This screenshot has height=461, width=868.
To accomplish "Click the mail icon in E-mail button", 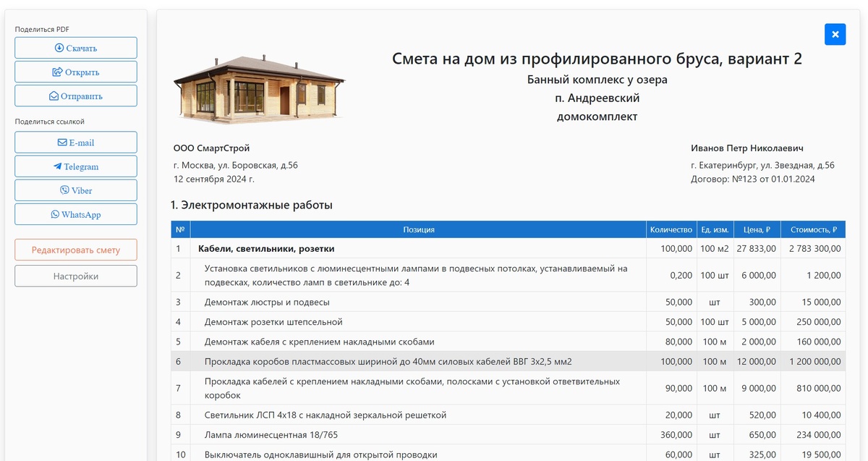I will [62, 143].
